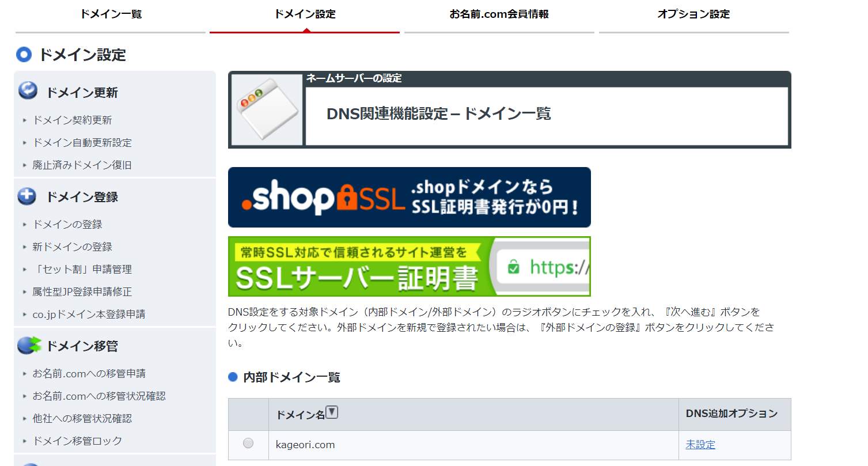
Task: Open the ドメイン契約更新 sidebar item
Action: [72, 120]
